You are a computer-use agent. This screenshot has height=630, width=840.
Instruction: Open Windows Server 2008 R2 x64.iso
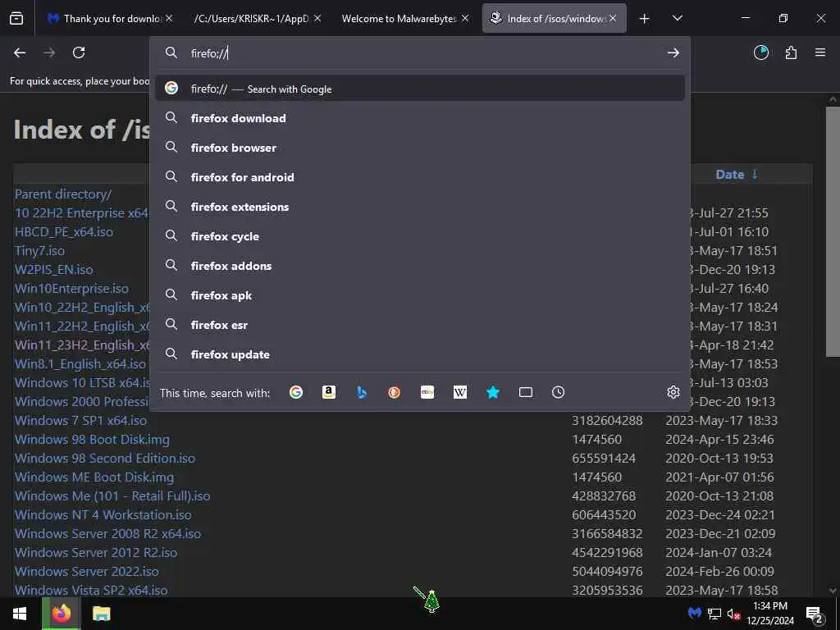pyautogui.click(x=107, y=533)
